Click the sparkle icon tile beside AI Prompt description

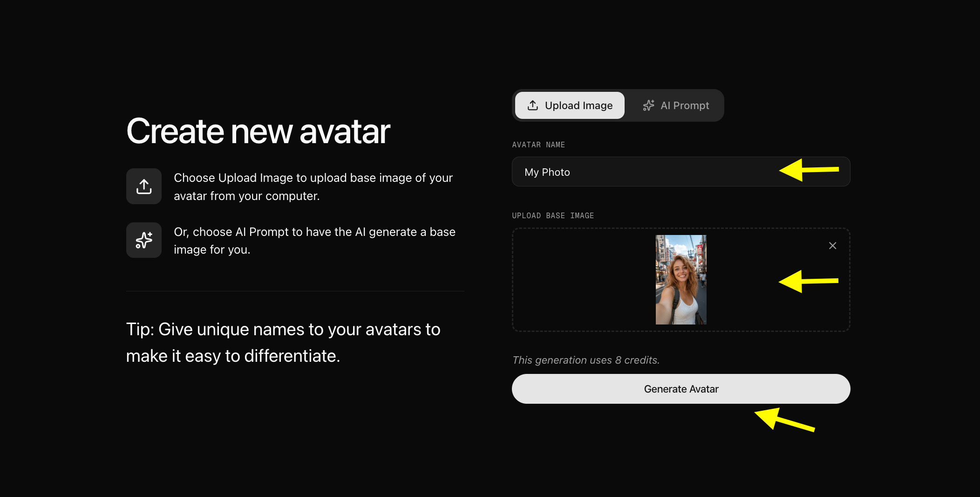tap(144, 240)
